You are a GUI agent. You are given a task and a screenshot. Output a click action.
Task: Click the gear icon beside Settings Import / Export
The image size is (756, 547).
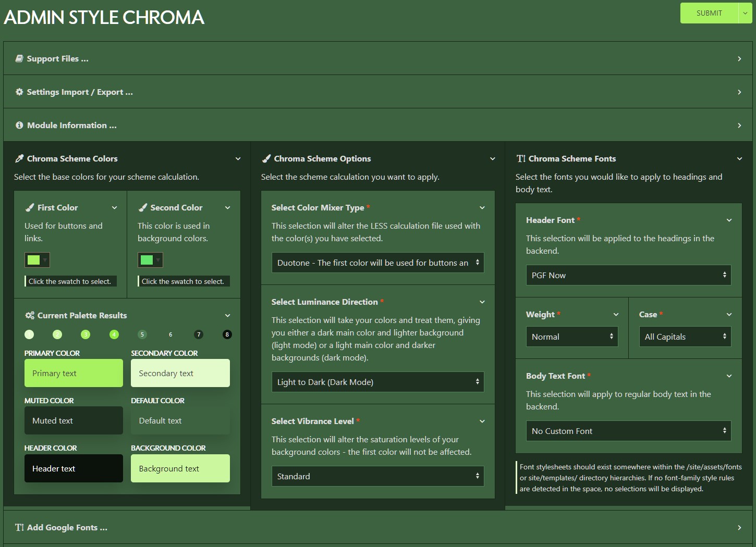tap(19, 92)
